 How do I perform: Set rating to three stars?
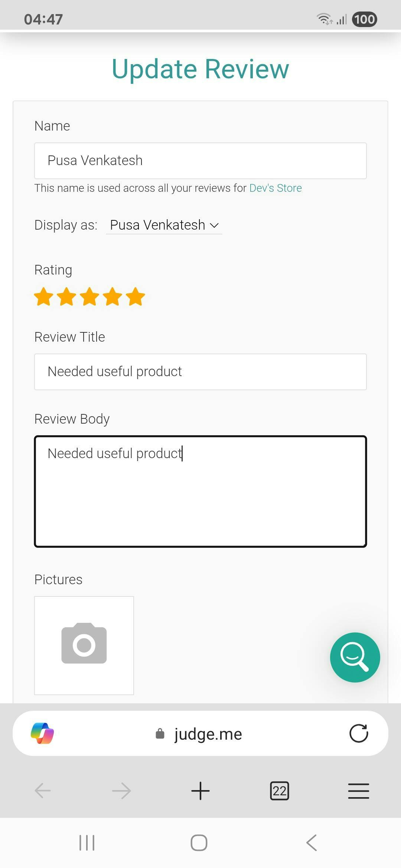click(x=89, y=297)
